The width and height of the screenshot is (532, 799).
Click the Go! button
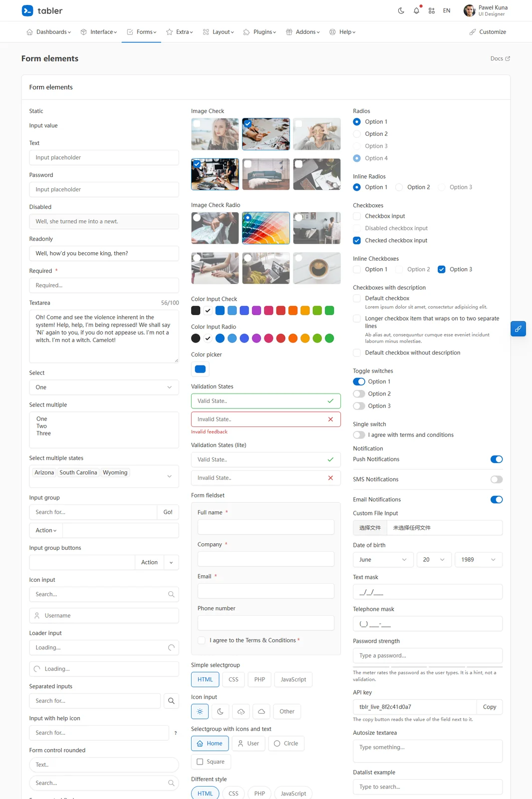pyautogui.click(x=168, y=512)
